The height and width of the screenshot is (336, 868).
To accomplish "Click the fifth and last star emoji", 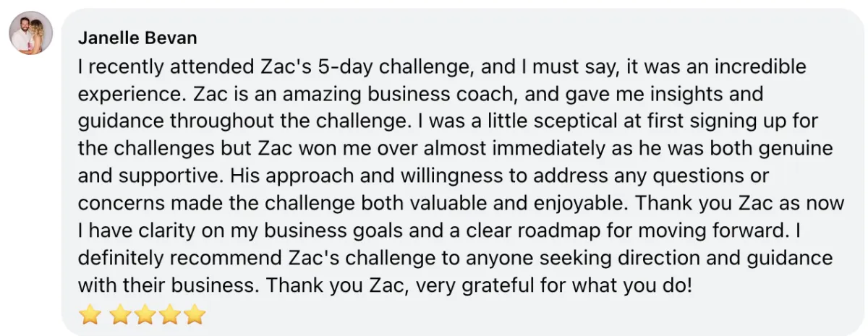I will coord(195,314).
